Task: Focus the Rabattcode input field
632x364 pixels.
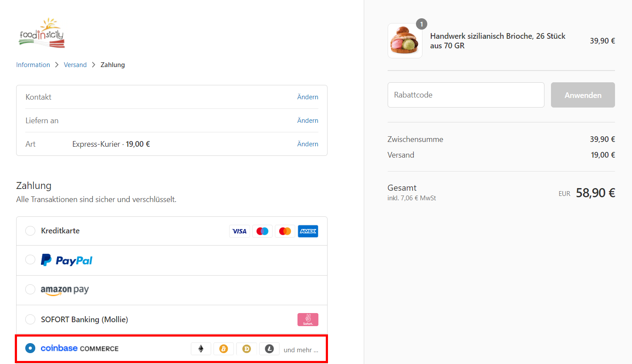Action: 466,95
